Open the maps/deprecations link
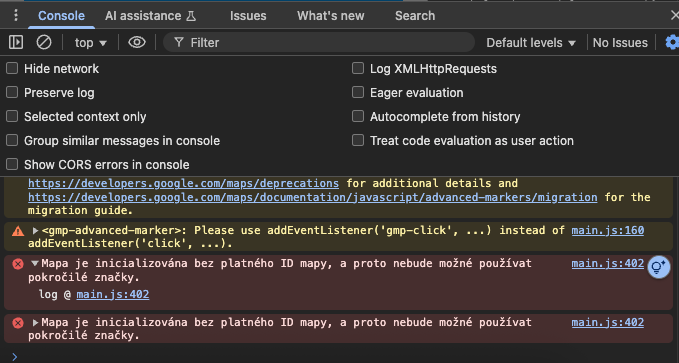The width and height of the screenshot is (679, 363). pos(184,183)
